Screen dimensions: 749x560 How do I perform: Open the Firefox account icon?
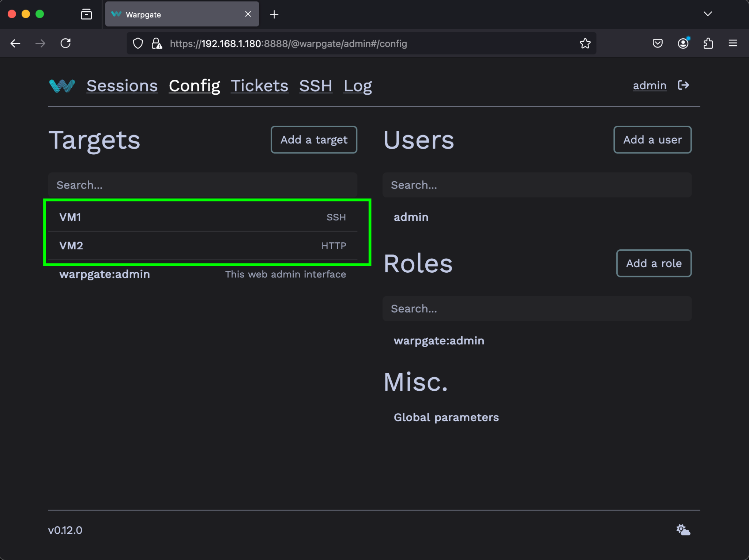(683, 43)
